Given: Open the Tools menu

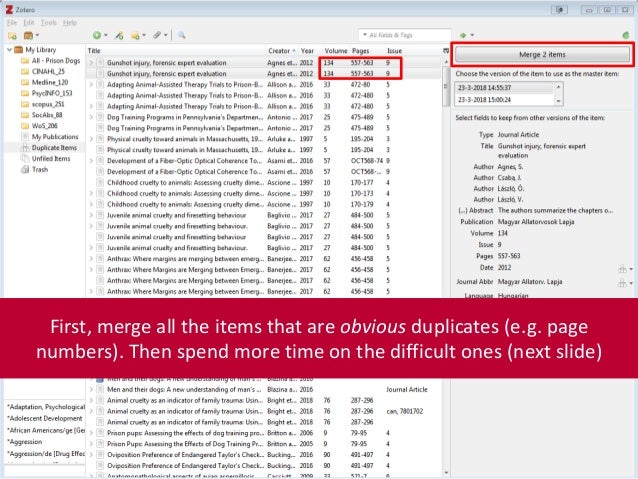Looking at the screenshot, I should pyautogui.click(x=48, y=23).
